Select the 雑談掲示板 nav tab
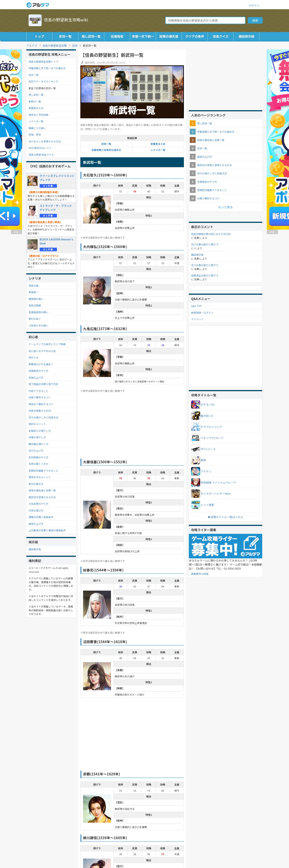This screenshot has height=868, width=289. tap(247, 36)
